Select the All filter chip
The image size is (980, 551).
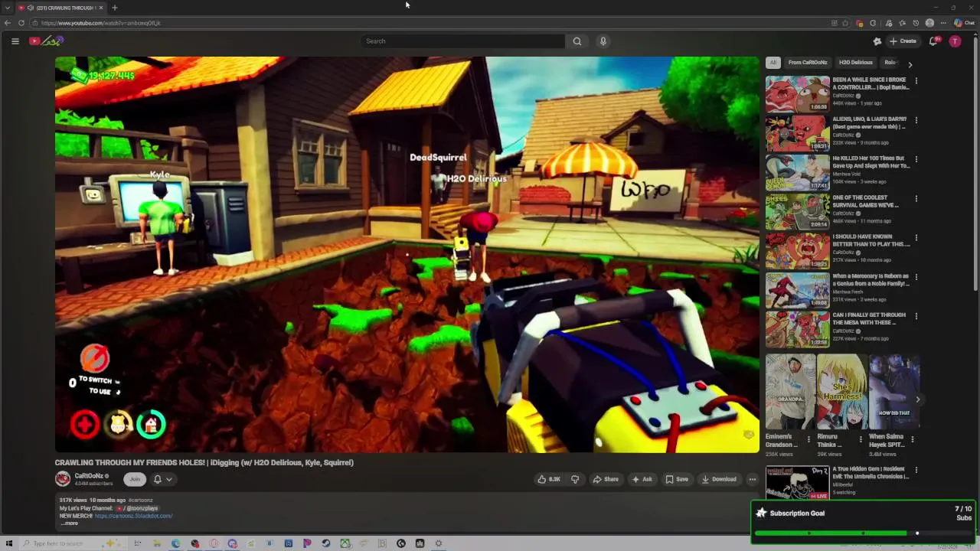[773, 63]
